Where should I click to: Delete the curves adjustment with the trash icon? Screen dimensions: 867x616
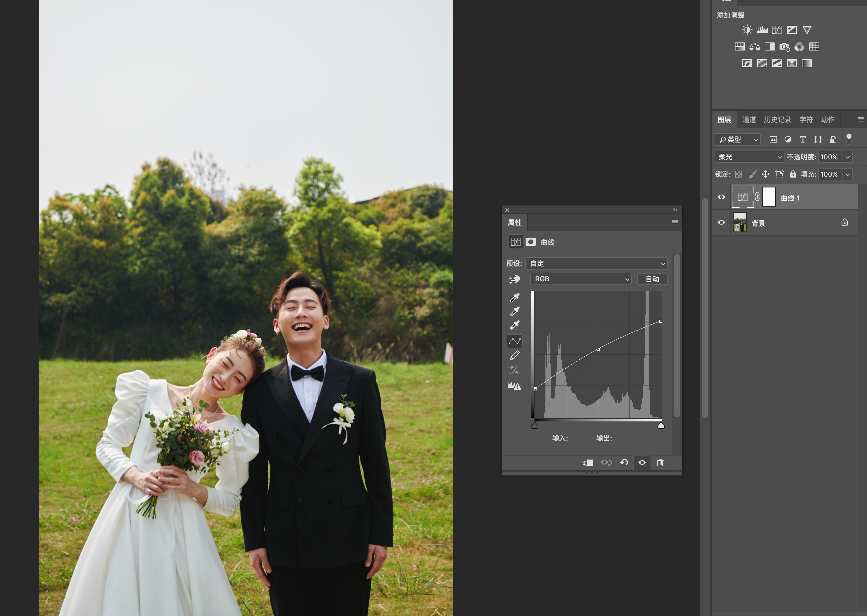click(x=660, y=463)
